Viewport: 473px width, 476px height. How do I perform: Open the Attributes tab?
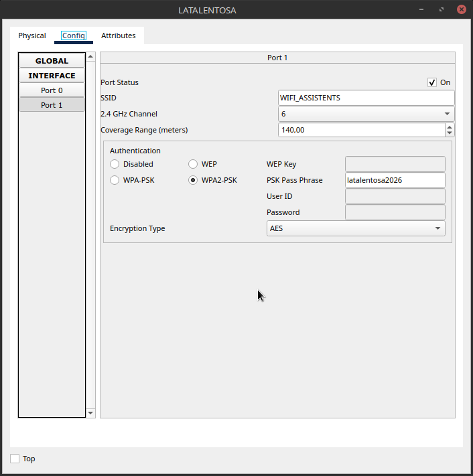pos(118,35)
